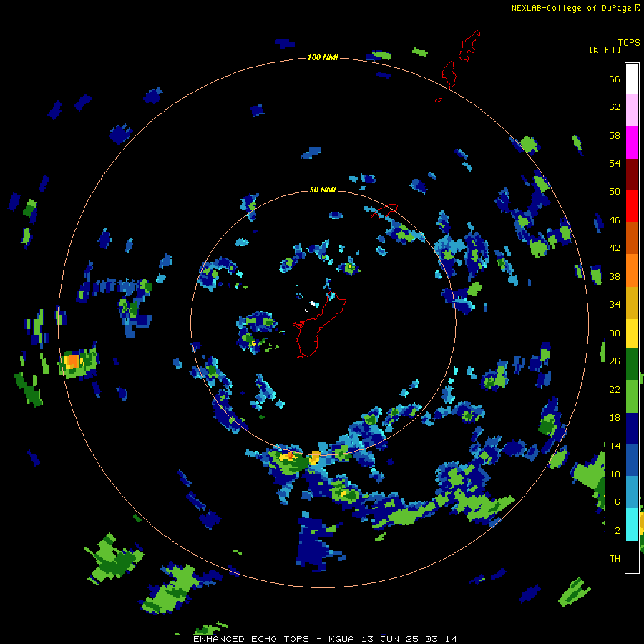This screenshot has width=644, height=644.
Task: Click the '18' legend value
Action: (615, 418)
